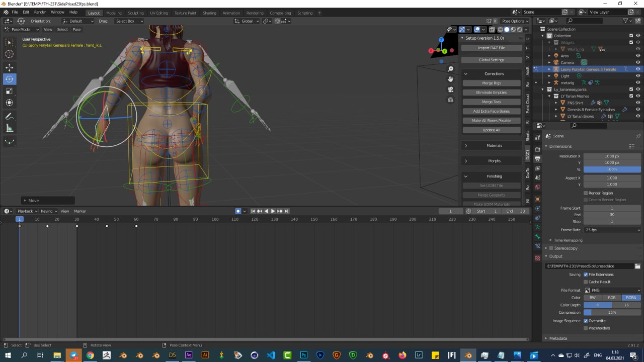
Task: Click the Measure tool icon
Action: (x=10, y=128)
